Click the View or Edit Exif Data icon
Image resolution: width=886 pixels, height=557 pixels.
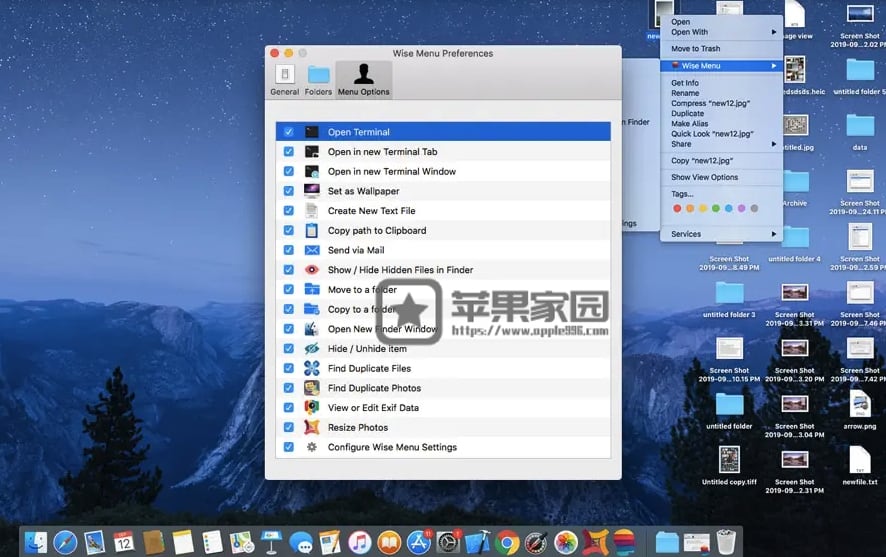[311, 407]
